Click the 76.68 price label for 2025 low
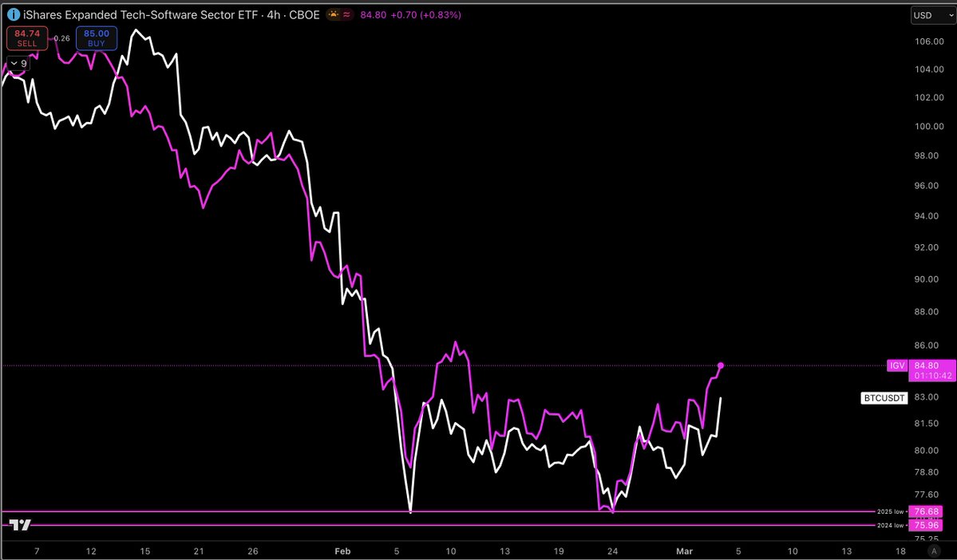This screenshot has height=560, width=957. (927, 511)
